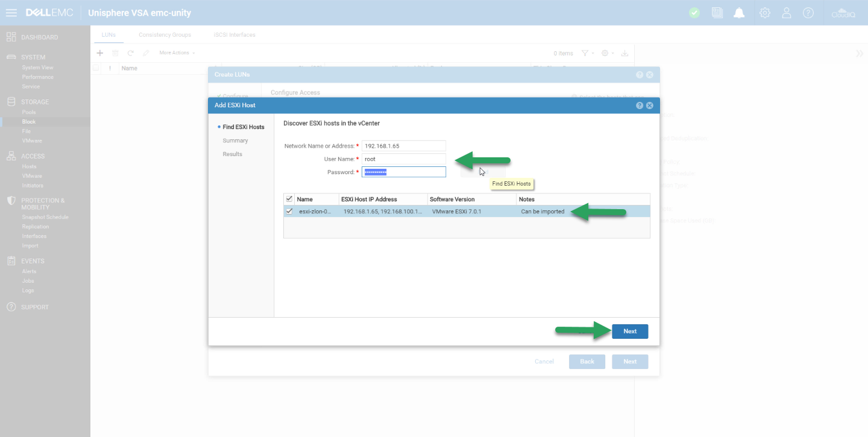The width and height of the screenshot is (868, 437).
Task: Select the Results wizard step
Action: tap(232, 154)
